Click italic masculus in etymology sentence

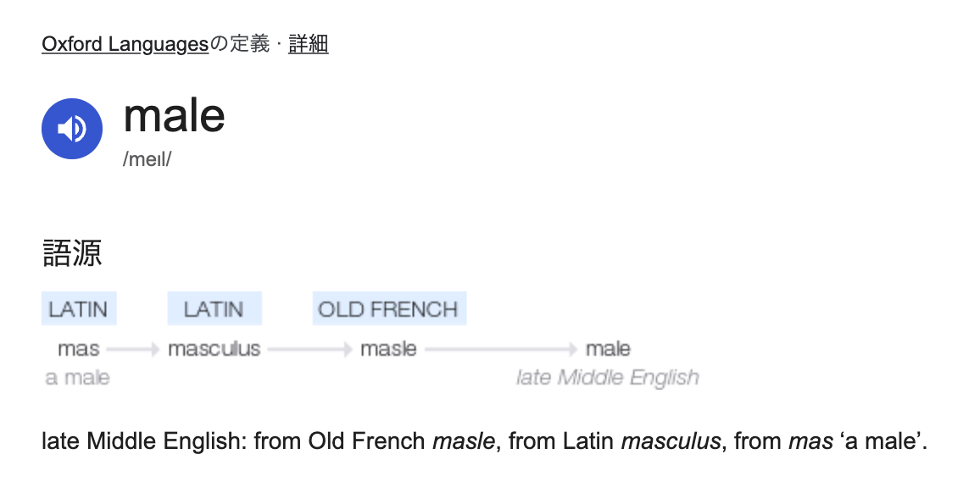click(x=671, y=442)
